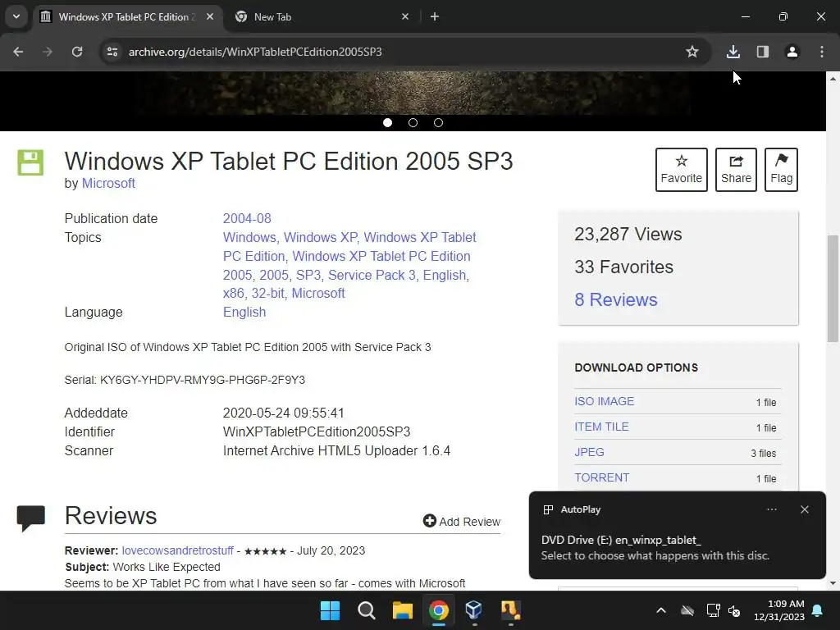Open taskbar Search icon
Screen dimensions: 840x630
point(367,610)
